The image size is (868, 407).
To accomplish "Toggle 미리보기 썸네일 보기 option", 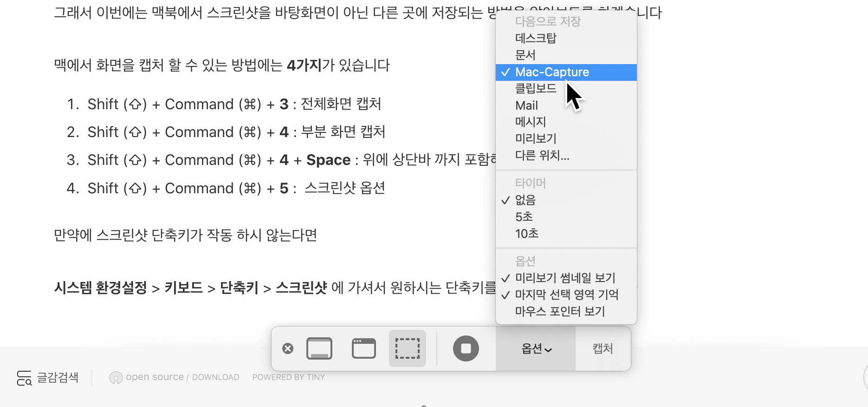I will tap(566, 278).
